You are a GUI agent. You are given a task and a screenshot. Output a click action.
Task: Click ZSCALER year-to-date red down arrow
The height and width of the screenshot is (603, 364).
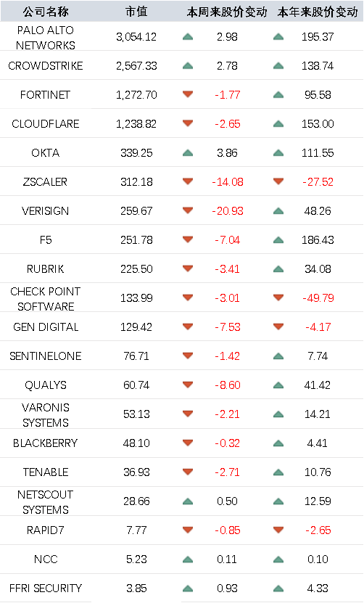point(278,181)
